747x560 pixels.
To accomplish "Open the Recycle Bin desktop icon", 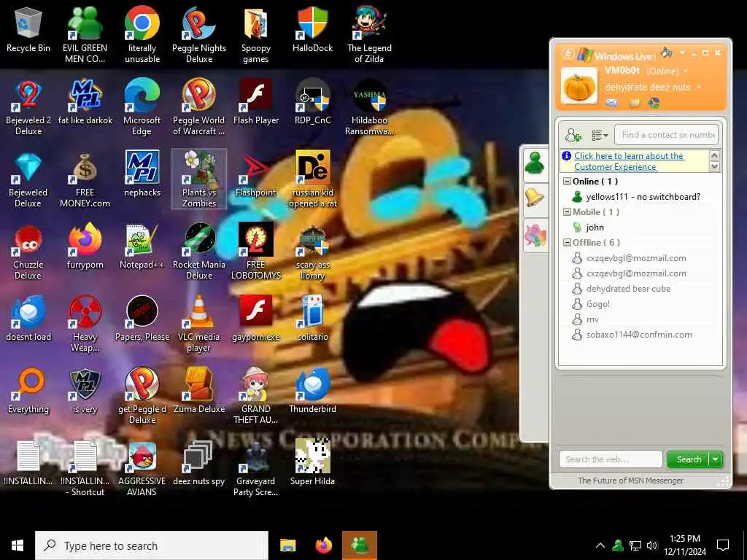I will click(x=28, y=31).
